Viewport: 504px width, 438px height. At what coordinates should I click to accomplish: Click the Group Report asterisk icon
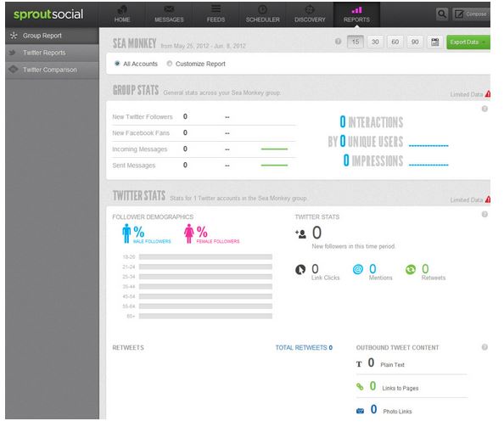pyautogui.click(x=14, y=36)
